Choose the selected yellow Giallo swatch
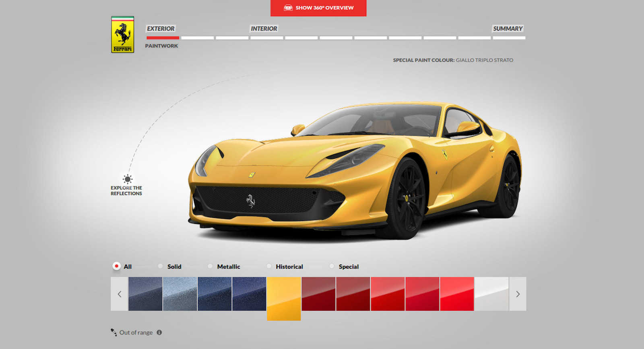The height and width of the screenshot is (349, 644). click(x=284, y=299)
